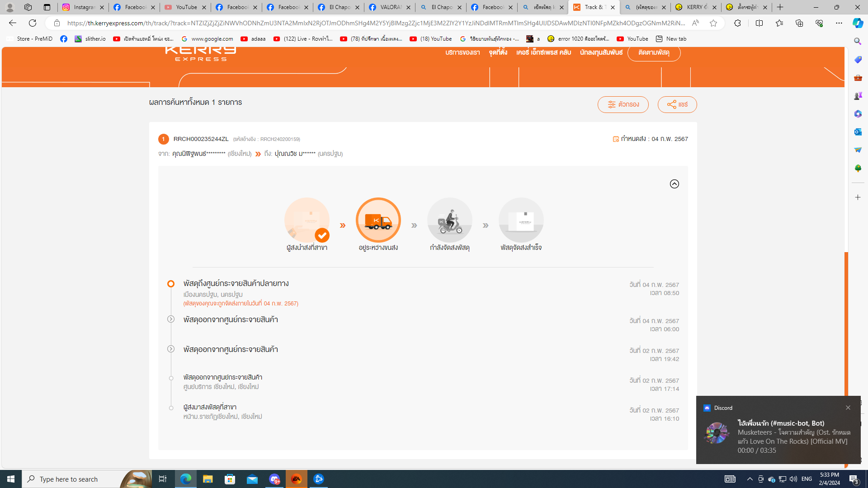Open Copilot sidebar icon

click(858, 23)
